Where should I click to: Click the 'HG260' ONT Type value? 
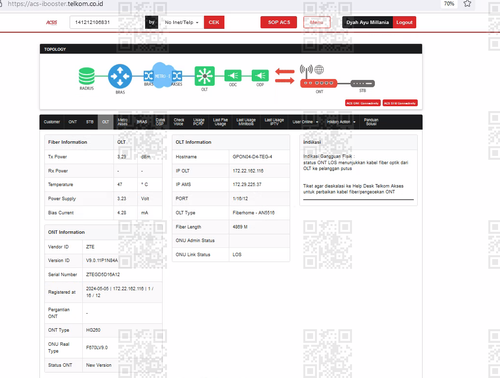point(93,330)
